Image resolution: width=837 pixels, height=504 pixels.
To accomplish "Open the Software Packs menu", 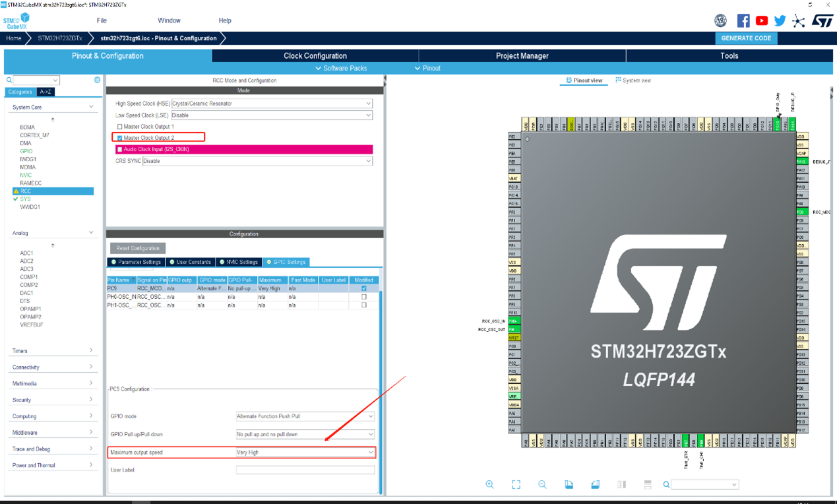I will tap(341, 68).
